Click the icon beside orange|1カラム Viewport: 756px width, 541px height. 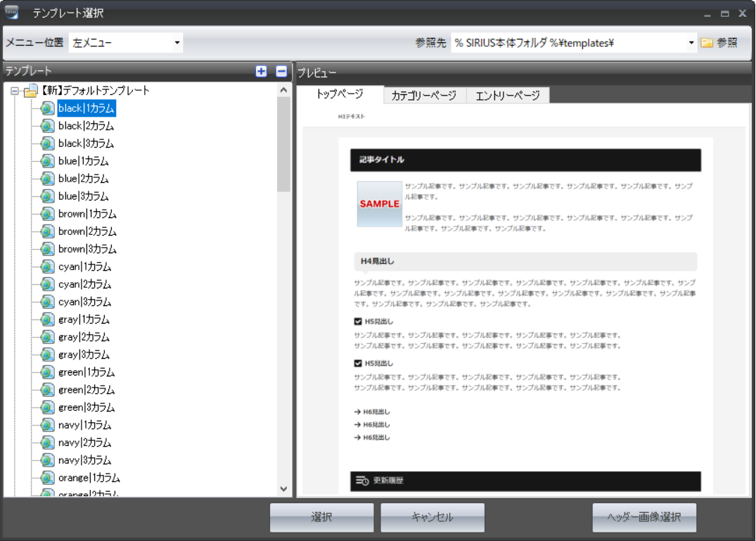tap(47, 478)
